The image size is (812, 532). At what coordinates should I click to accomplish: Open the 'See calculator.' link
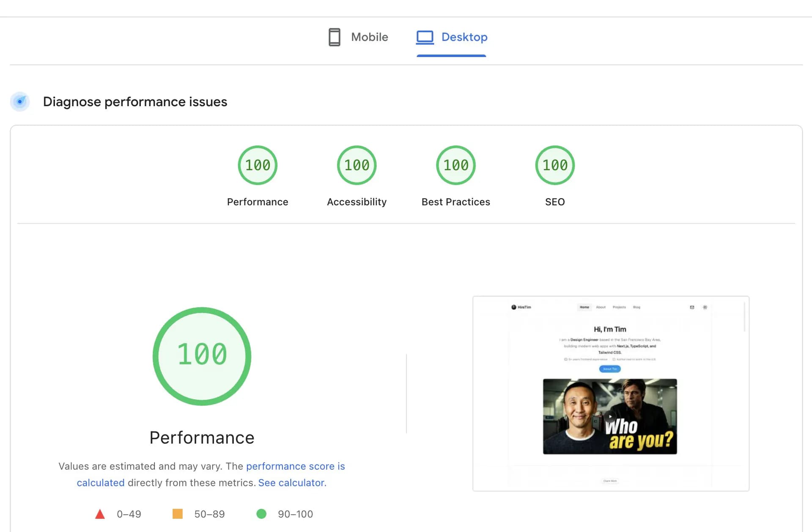292,483
